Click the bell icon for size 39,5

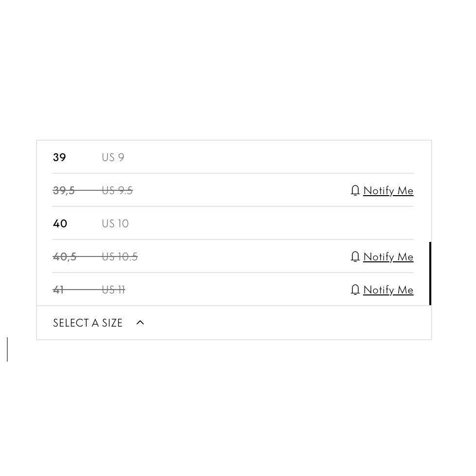[355, 191]
